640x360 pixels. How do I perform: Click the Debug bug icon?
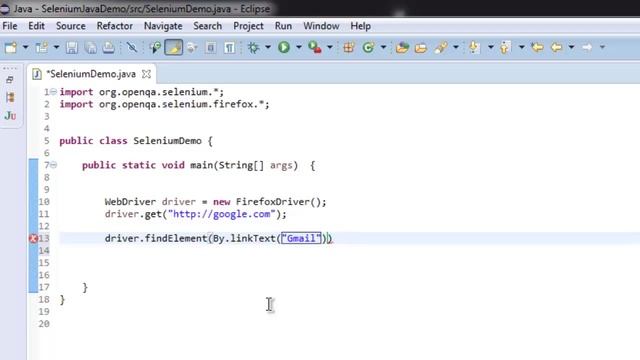tap(253, 48)
